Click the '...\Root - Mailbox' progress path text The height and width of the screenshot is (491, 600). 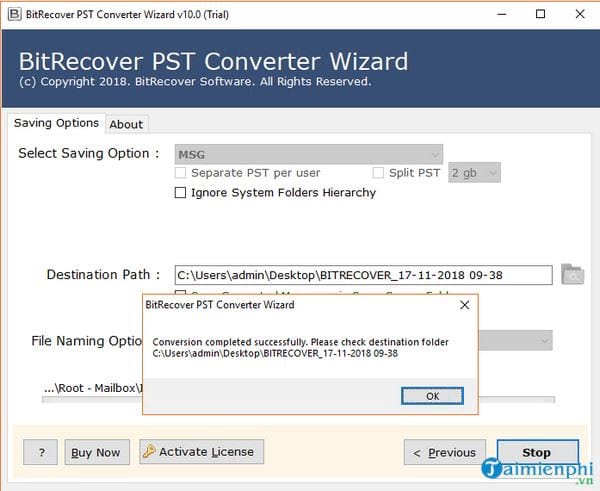click(92, 388)
